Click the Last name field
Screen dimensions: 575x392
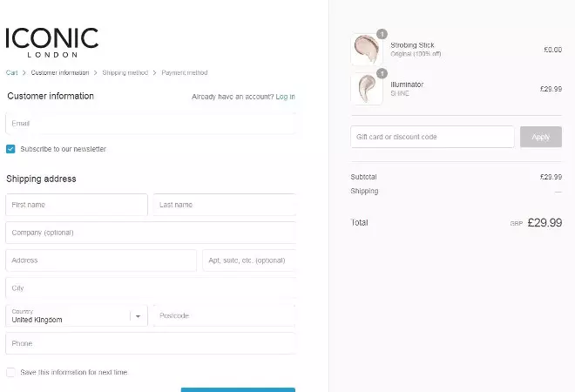coord(225,205)
